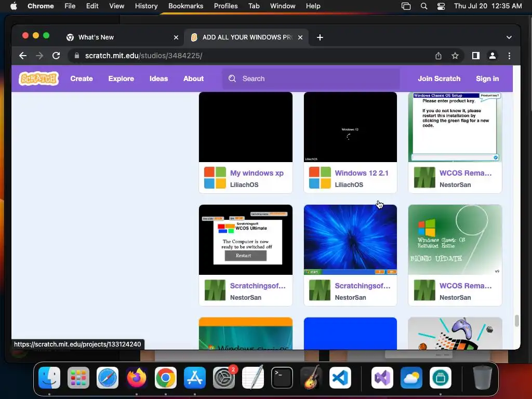The height and width of the screenshot is (399, 532).
Task: Close the What's New tab
Action: (x=176, y=37)
